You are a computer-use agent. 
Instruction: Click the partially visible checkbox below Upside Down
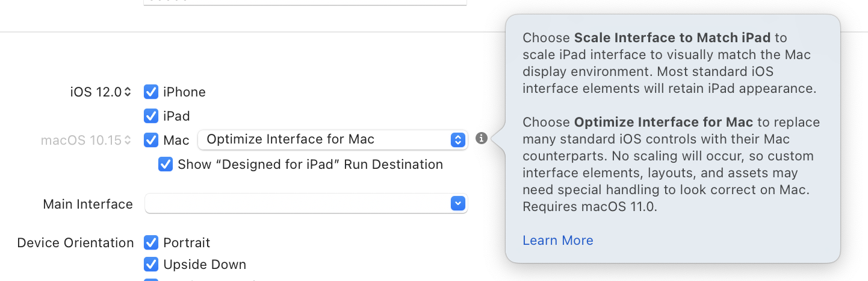pos(150,279)
